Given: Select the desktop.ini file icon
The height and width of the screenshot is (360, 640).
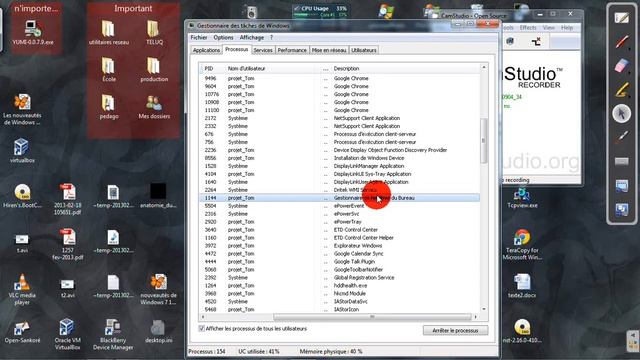Looking at the screenshot, I should pyautogui.click(x=158, y=331).
